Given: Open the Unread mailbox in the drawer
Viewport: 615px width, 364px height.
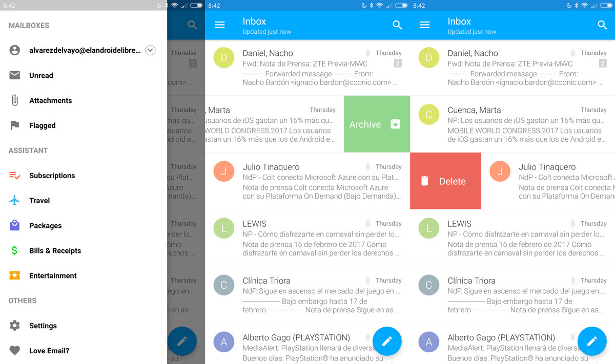Looking at the screenshot, I should (x=41, y=75).
